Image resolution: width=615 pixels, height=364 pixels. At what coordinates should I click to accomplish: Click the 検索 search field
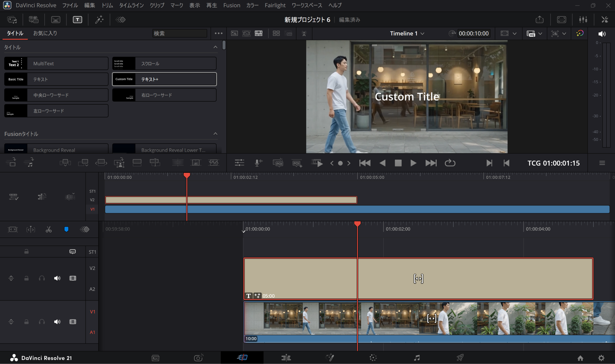(179, 33)
